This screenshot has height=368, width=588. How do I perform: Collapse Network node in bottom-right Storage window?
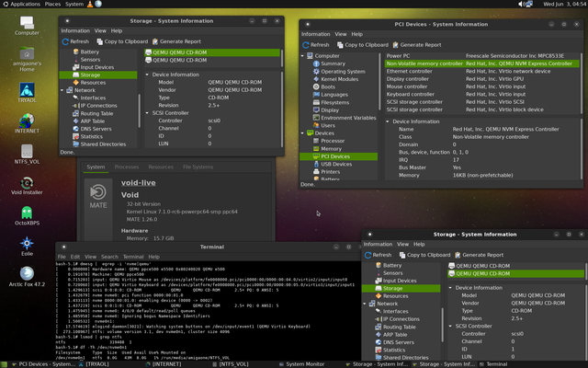click(365, 304)
